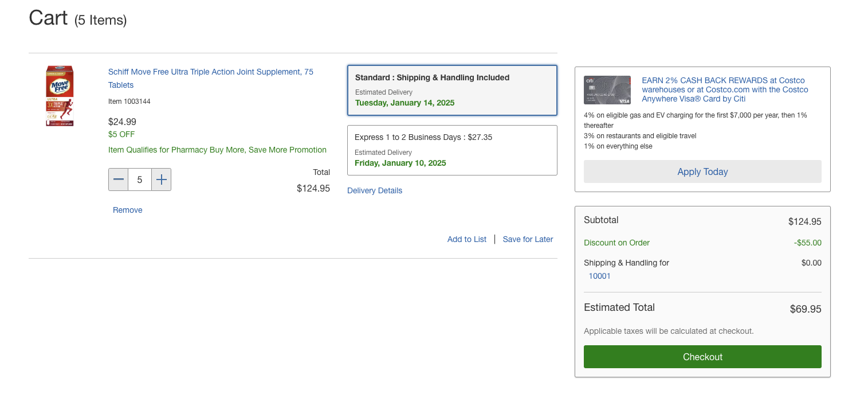
Task: Click the Shipping & Handling $0.00 amount
Action: tap(811, 263)
